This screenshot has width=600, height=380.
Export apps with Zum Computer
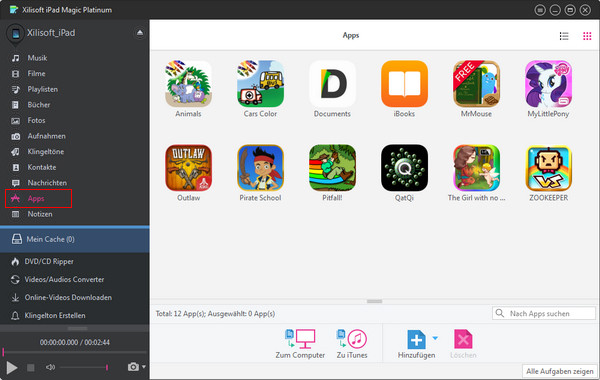tap(300, 344)
